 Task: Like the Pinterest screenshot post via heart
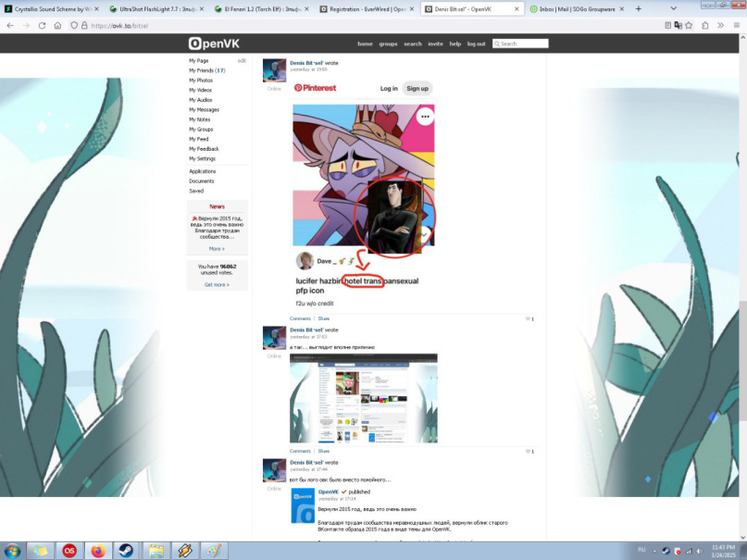(x=528, y=319)
